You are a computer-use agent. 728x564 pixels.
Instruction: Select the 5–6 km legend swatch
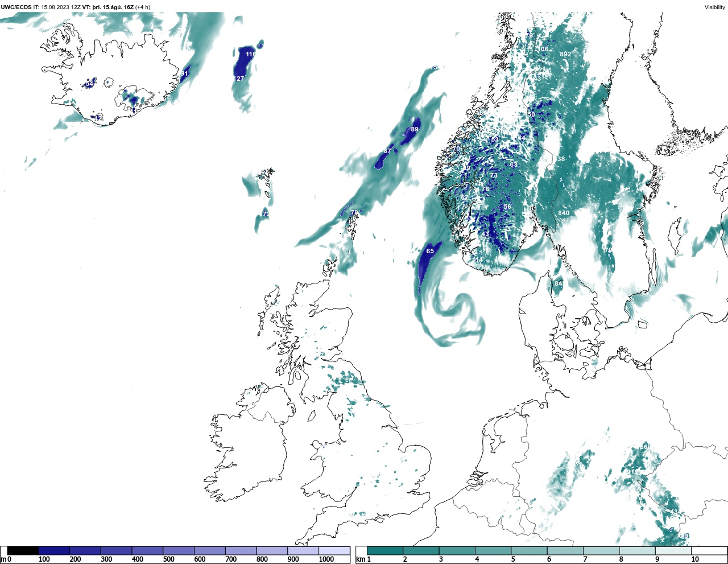click(529, 551)
